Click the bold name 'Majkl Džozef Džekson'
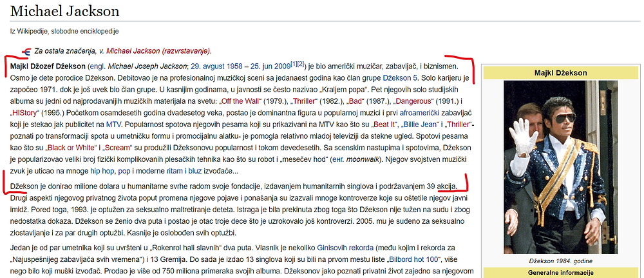Screen dimensions: 644x278 [x=48, y=66]
